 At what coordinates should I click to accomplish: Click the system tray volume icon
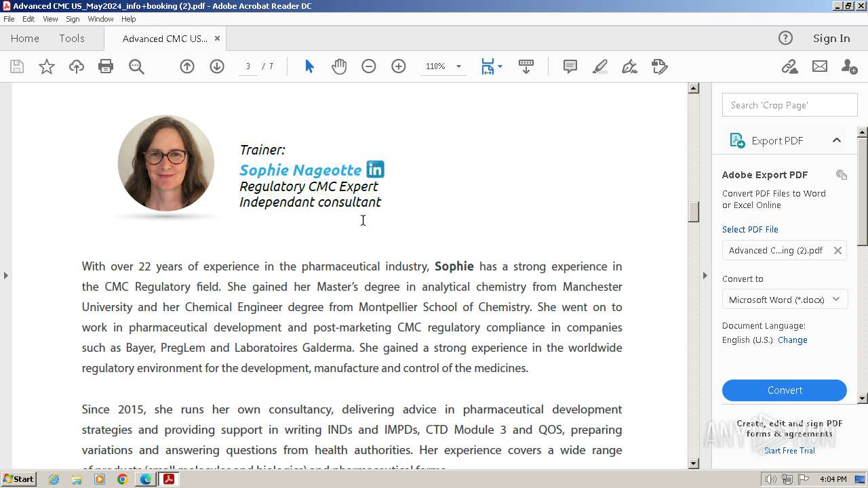point(771,479)
